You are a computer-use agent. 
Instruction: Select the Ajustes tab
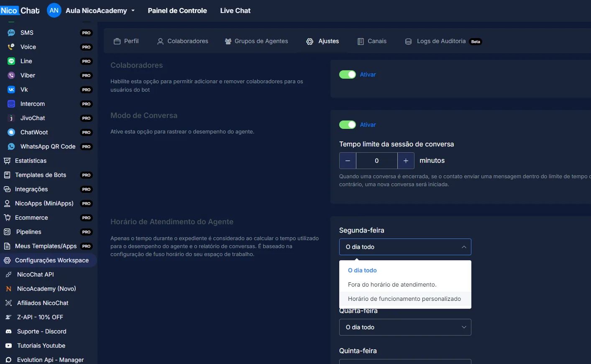coord(322,41)
